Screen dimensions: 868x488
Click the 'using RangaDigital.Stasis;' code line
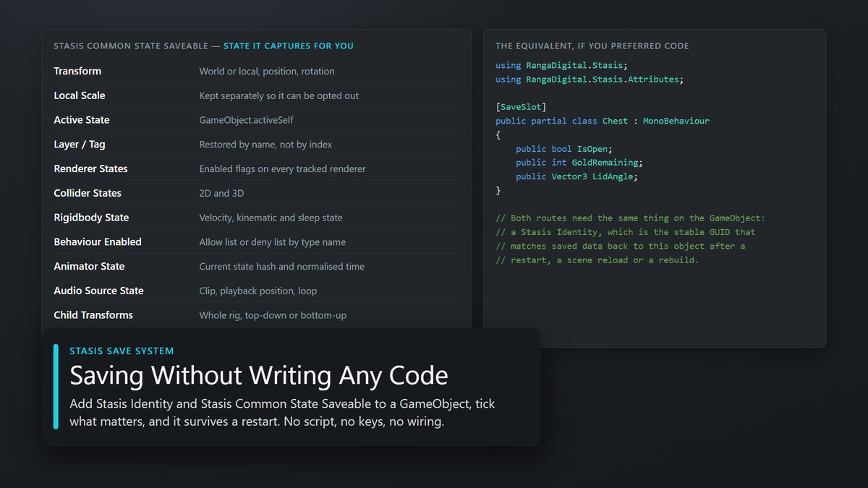pyautogui.click(x=561, y=65)
